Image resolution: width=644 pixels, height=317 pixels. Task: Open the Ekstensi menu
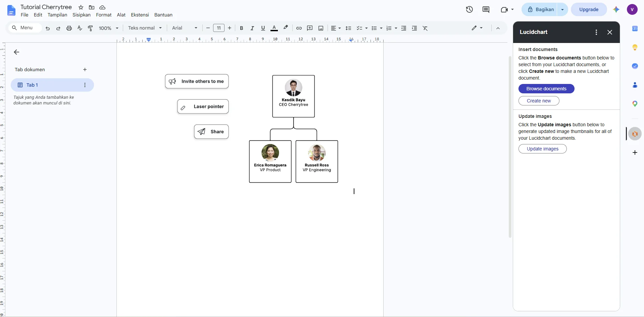click(x=140, y=15)
